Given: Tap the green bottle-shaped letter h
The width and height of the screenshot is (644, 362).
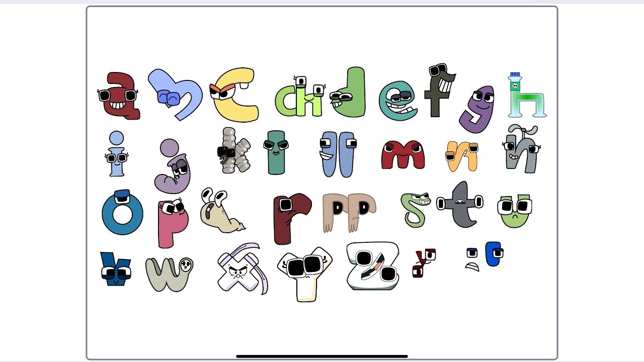Looking at the screenshot, I should click(x=526, y=96).
